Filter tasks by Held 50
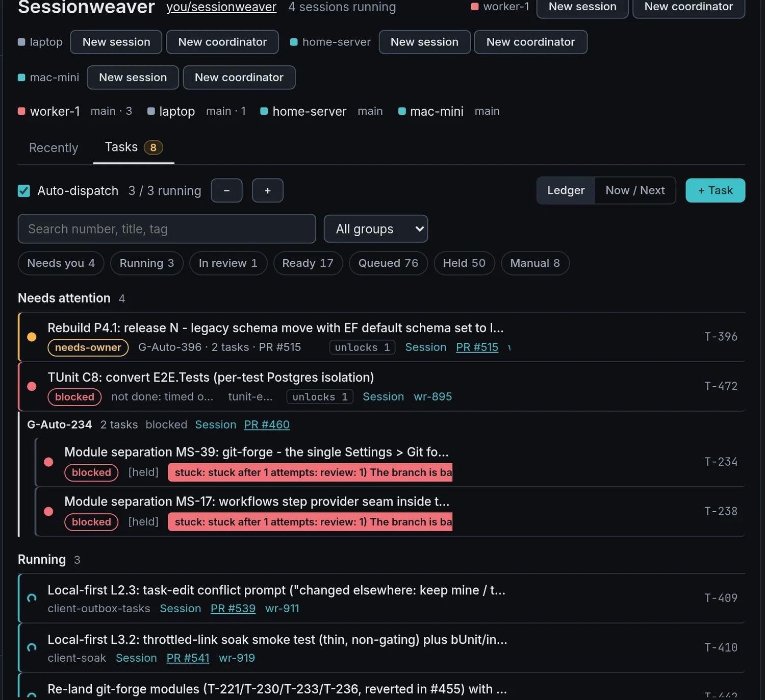 [464, 263]
